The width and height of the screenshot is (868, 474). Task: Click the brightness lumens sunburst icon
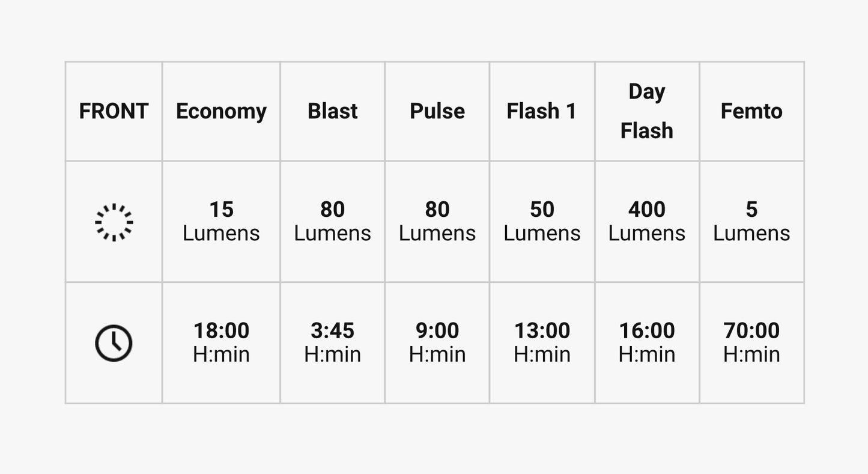tap(114, 222)
